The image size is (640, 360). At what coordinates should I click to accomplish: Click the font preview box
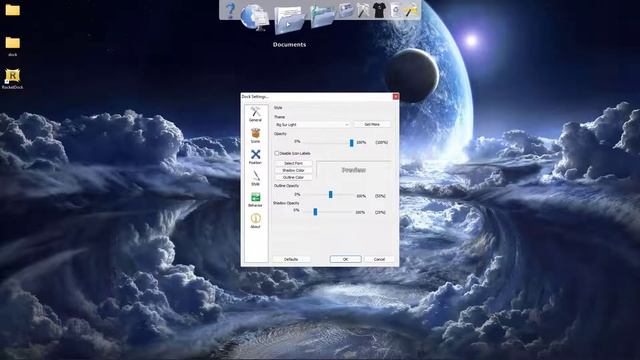click(x=353, y=170)
